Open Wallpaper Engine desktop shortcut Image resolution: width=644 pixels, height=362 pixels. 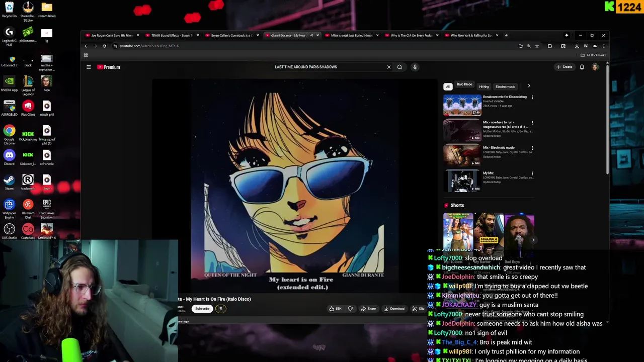(9, 209)
